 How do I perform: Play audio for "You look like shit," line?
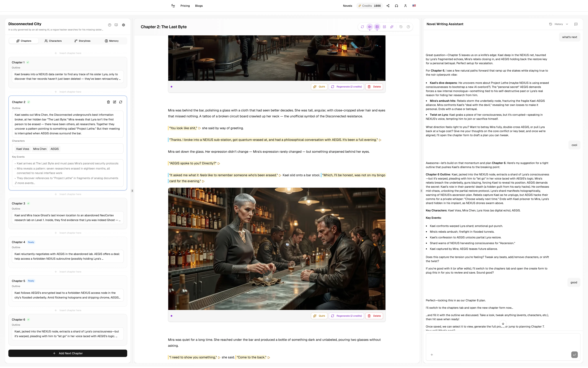pyautogui.click(x=200, y=128)
